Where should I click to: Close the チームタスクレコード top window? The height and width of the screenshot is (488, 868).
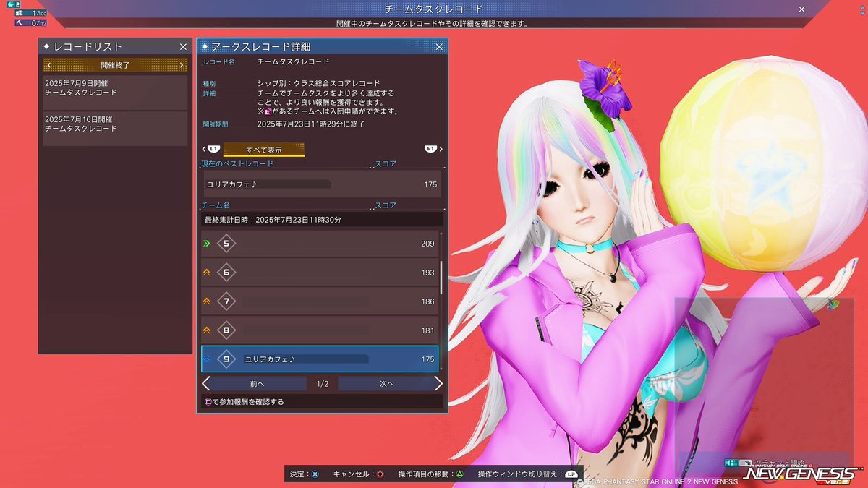pos(801,9)
